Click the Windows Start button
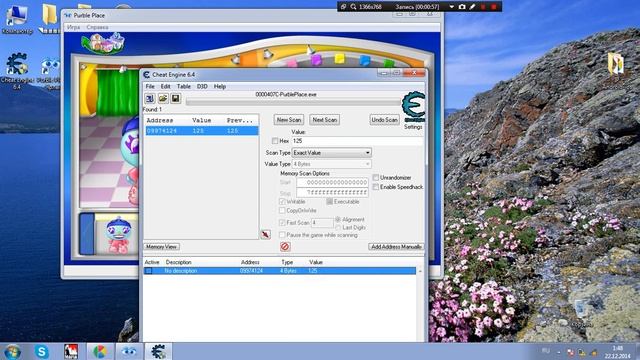 point(12,351)
